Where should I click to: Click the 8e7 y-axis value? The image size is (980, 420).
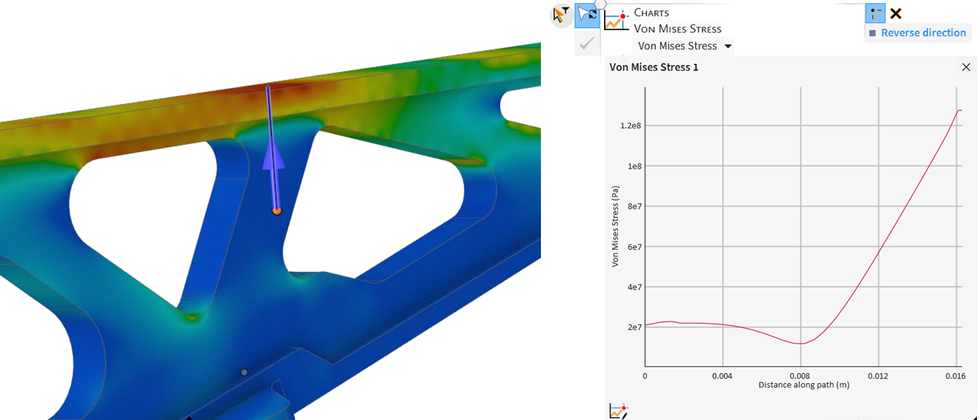[634, 206]
